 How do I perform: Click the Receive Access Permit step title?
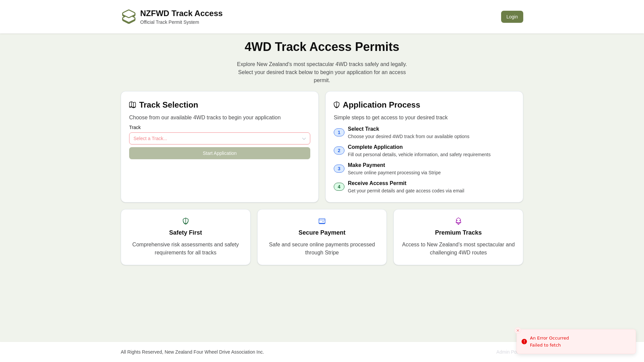tap(377, 183)
